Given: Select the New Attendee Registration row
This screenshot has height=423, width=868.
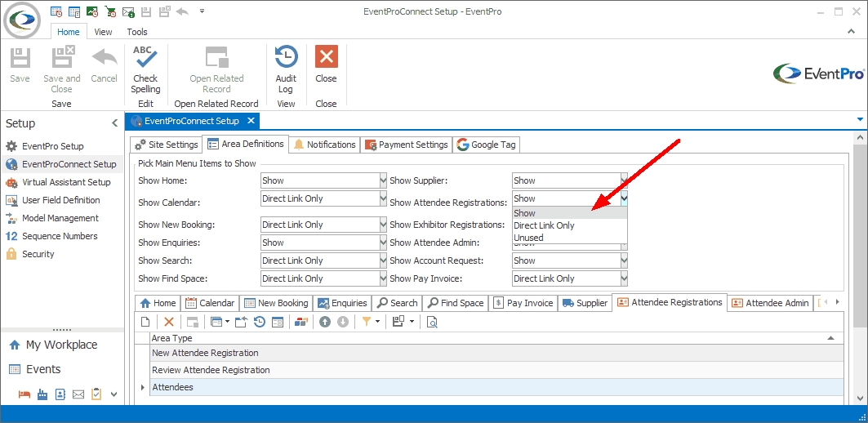Looking at the screenshot, I should pyautogui.click(x=496, y=353).
